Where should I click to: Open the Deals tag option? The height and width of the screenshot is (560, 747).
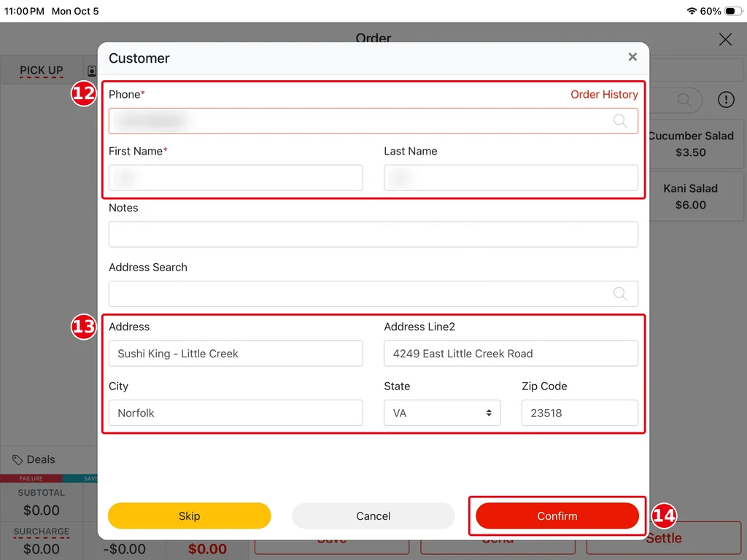34,459
